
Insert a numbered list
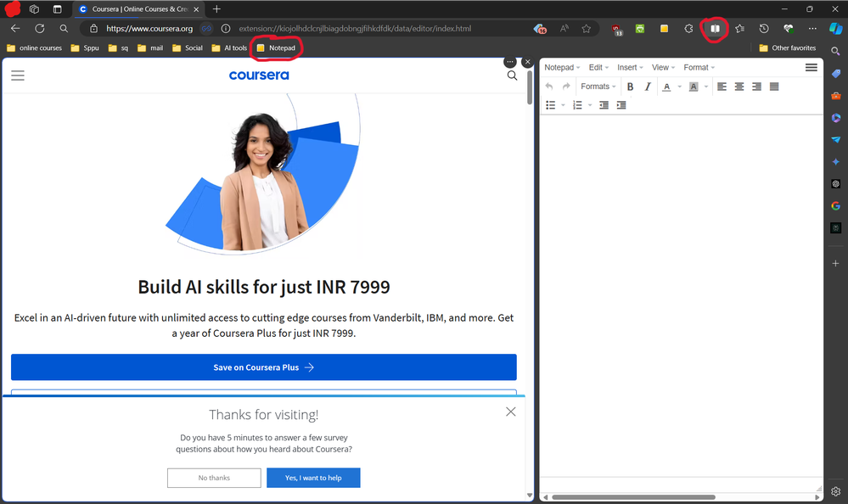pos(577,105)
